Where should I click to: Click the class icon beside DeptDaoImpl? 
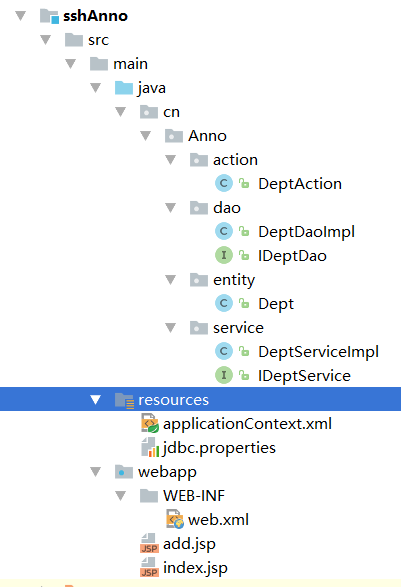(x=224, y=231)
